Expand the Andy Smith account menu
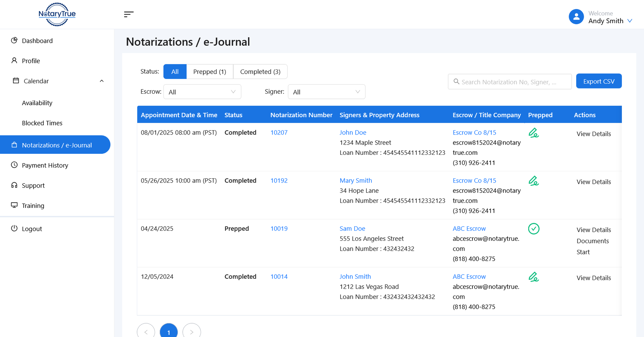The image size is (644, 337). coord(630,21)
